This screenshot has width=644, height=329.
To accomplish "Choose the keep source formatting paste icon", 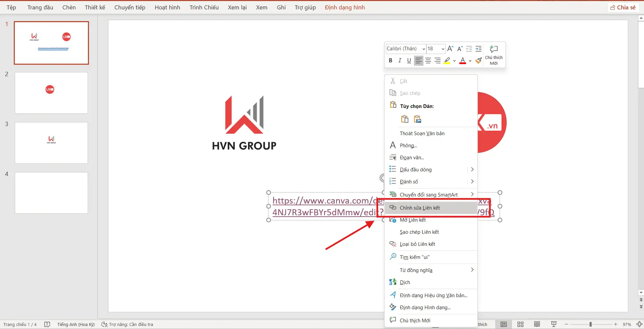I will click(x=405, y=119).
